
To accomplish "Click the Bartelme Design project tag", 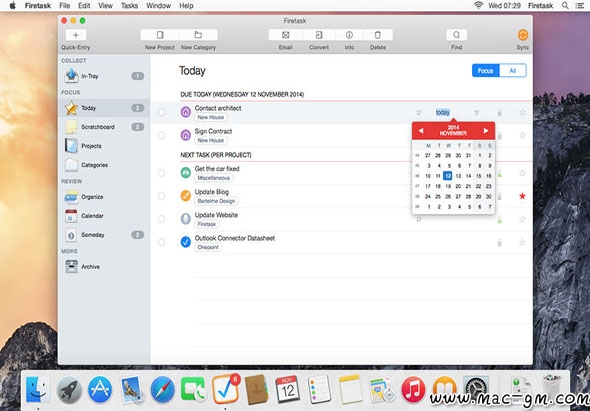I will coord(216,201).
